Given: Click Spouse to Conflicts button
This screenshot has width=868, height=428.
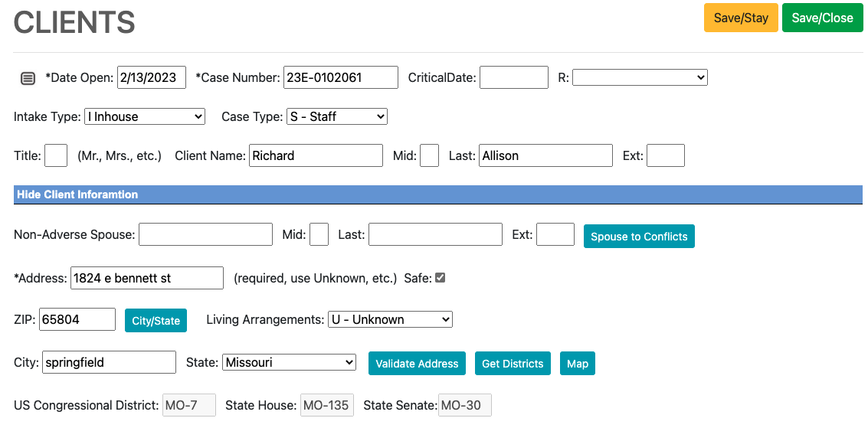Looking at the screenshot, I should pyautogui.click(x=639, y=236).
